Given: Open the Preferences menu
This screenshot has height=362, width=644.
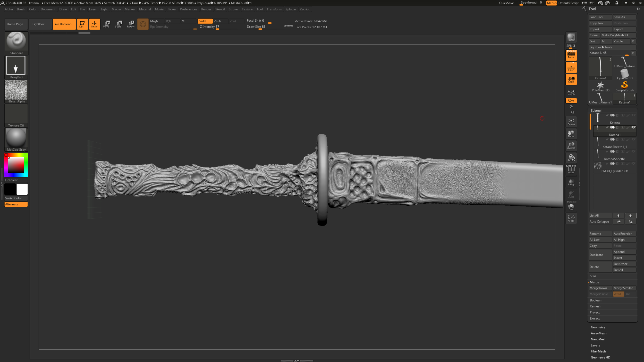Looking at the screenshot, I should [x=188, y=9].
